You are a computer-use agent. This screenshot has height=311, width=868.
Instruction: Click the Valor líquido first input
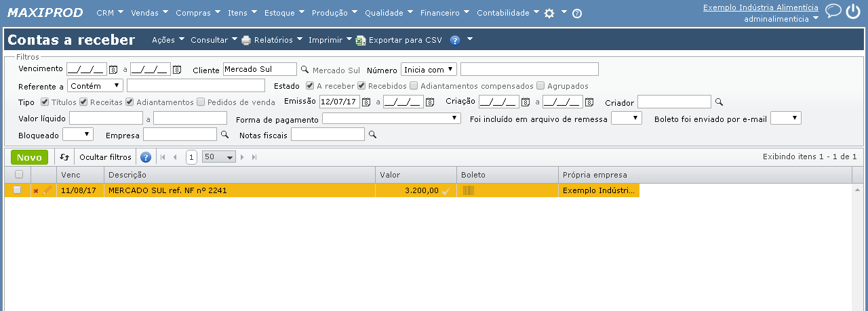106,119
